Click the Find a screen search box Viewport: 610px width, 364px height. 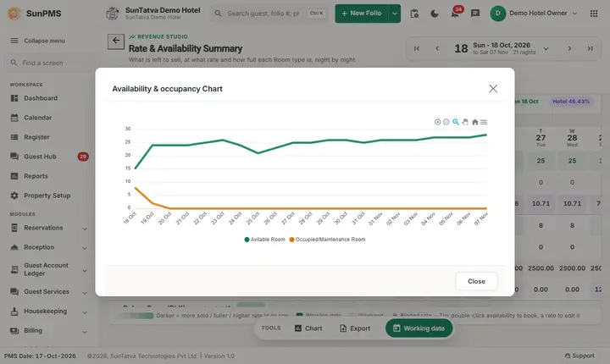(x=49, y=63)
